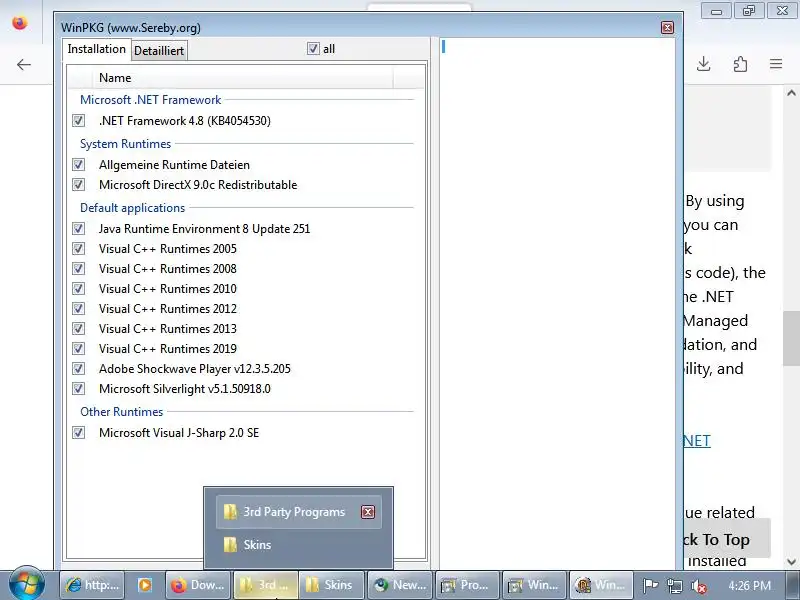This screenshot has height=600, width=800.
Task: Click browser vertical scrollbar thumb
Action: coord(791,338)
